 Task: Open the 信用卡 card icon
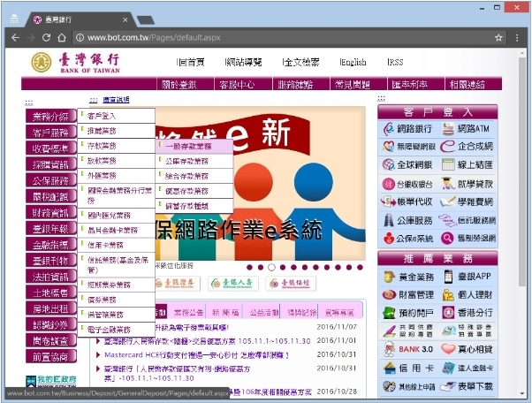point(389,368)
